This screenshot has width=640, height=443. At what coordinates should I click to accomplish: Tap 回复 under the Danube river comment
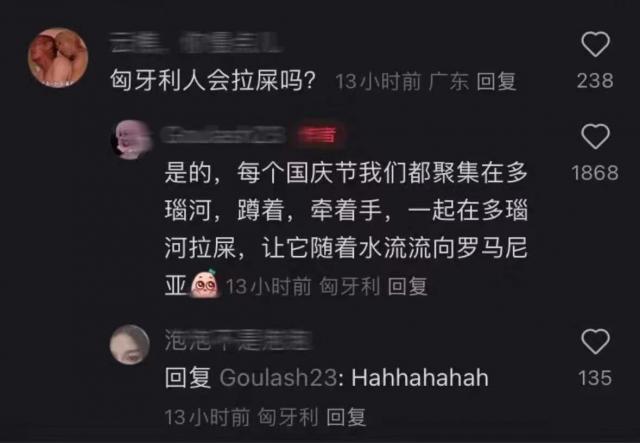coord(407,286)
